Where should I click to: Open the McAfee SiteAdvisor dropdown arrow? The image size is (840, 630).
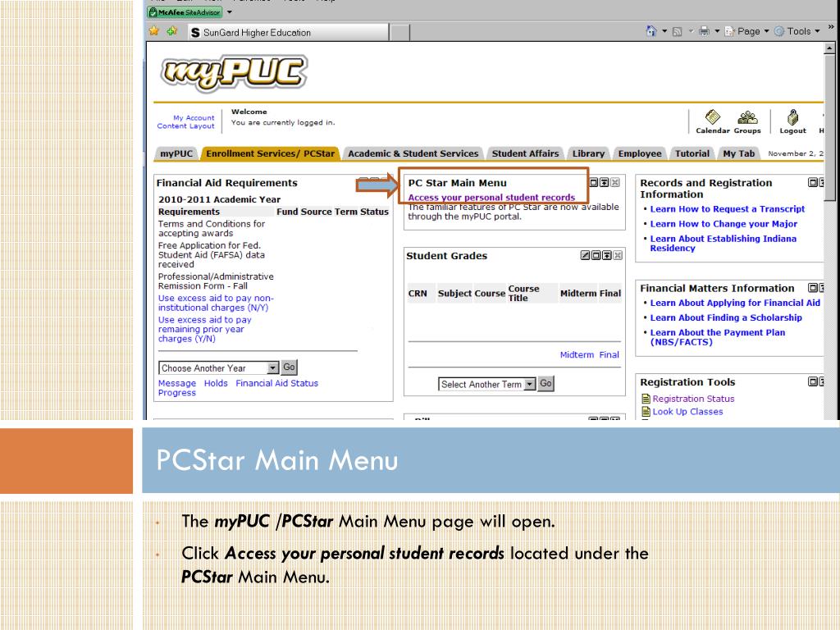[x=230, y=11]
